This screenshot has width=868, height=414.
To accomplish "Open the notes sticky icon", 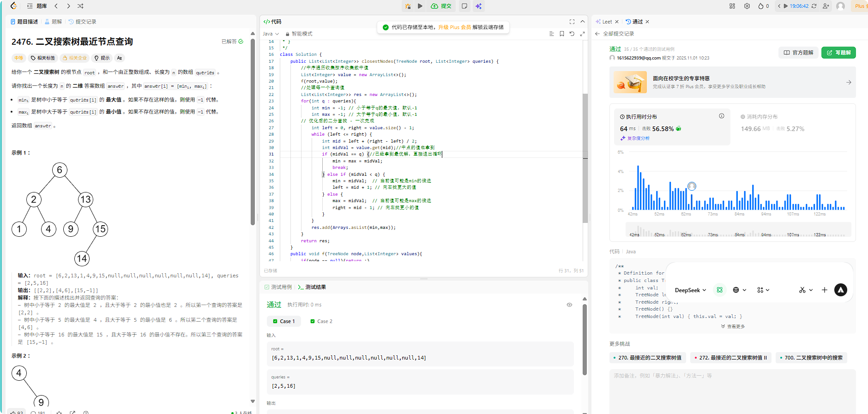I will pyautogui.click(x=464, y=6).
